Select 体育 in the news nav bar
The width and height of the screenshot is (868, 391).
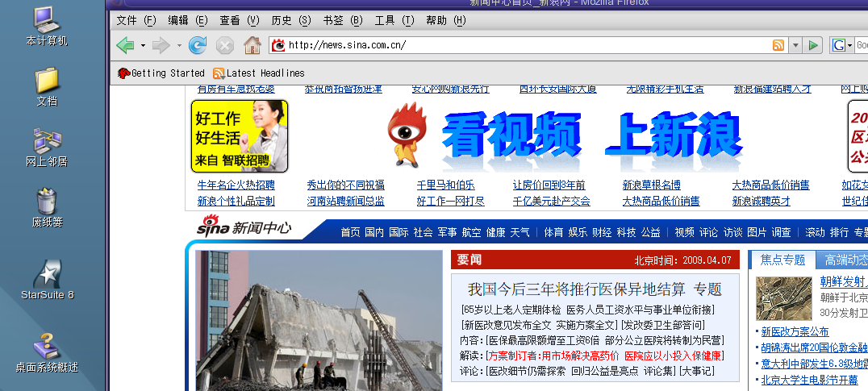pos(553,232)
